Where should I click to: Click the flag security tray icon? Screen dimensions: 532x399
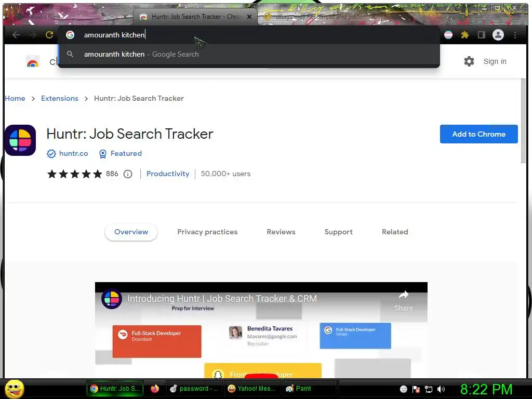coord(416,389)
